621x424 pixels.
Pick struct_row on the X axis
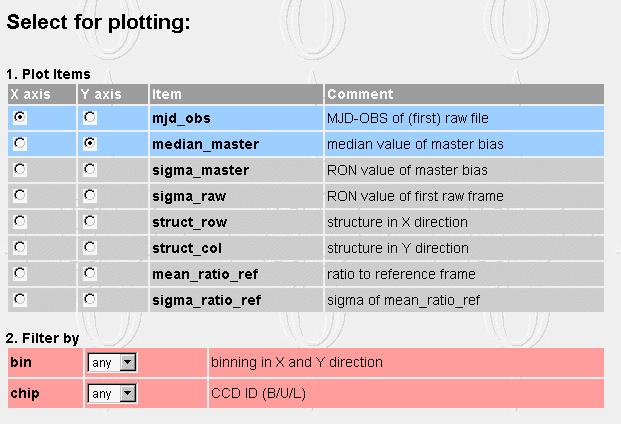20,222
